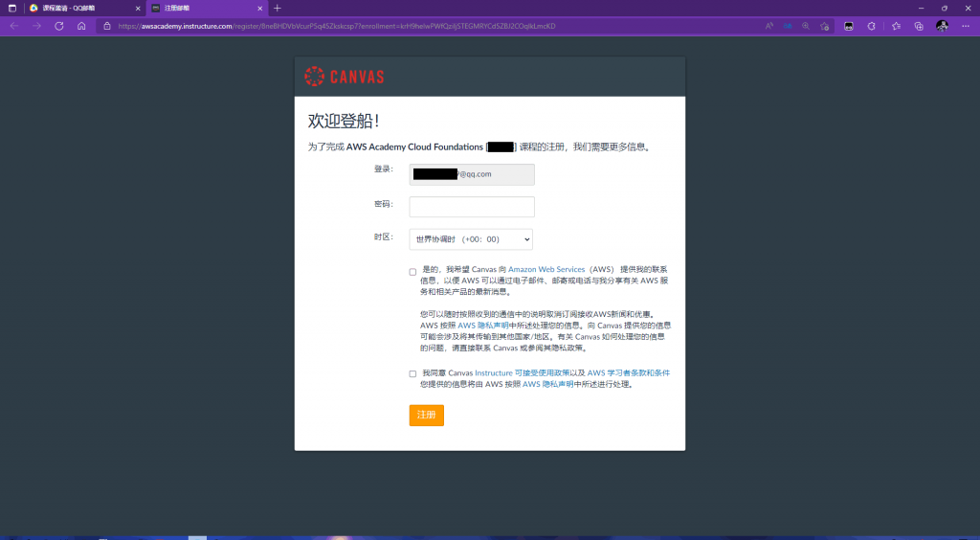The width and height of the screenshot is (980, 540).
Task: Open the zoom magnifier in address bar
Action: pos(806,26)
